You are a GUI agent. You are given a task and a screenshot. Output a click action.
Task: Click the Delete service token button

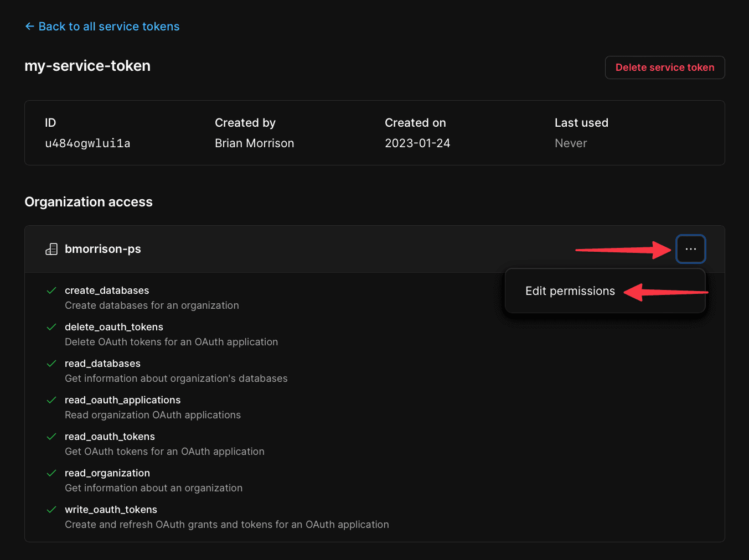(x=665, y=68)
